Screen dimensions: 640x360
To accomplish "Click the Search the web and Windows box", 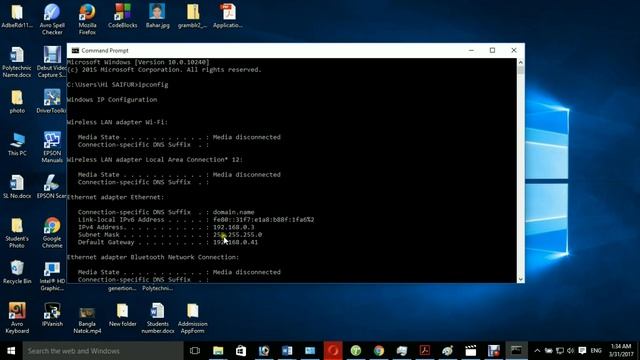I will 103,351.
